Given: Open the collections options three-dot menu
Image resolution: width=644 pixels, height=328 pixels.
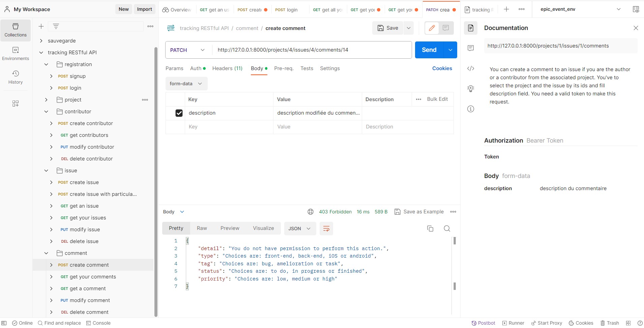Looking at the screenshot, I should 150,26.
